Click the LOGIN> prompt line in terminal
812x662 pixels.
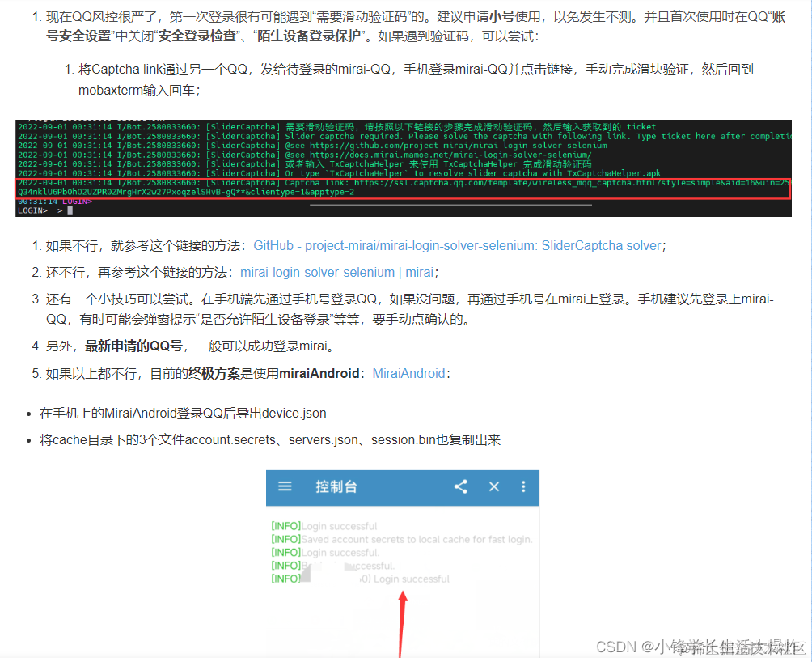coord(45,211)
